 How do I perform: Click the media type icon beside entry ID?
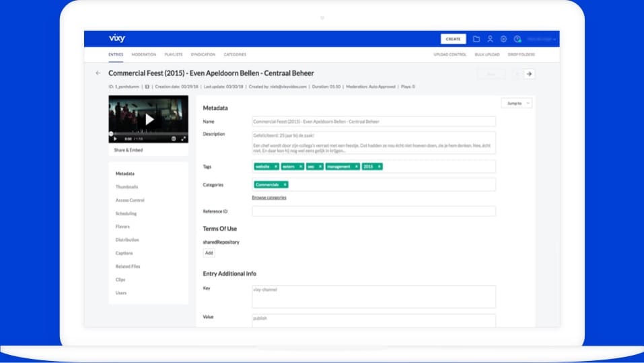[147, 87]
